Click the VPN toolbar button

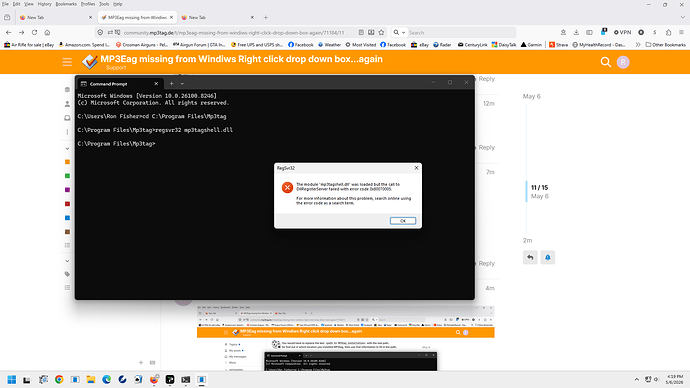pos(622,32)
